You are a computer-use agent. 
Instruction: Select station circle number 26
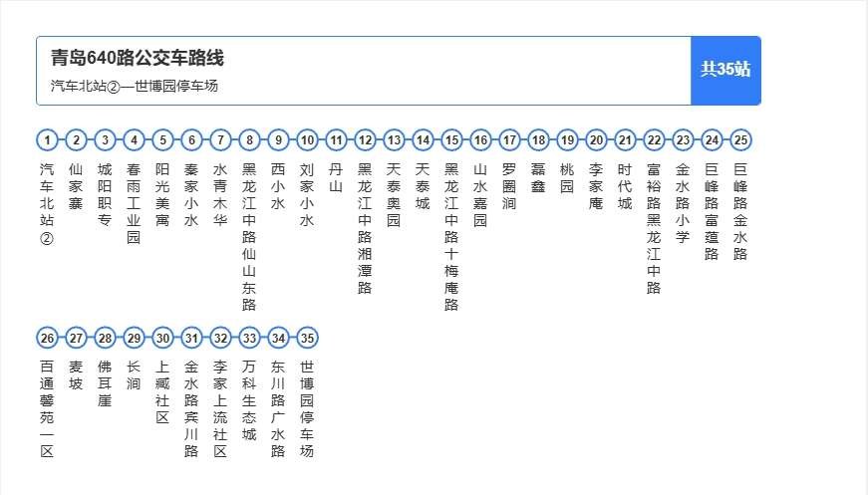[48, 338]
